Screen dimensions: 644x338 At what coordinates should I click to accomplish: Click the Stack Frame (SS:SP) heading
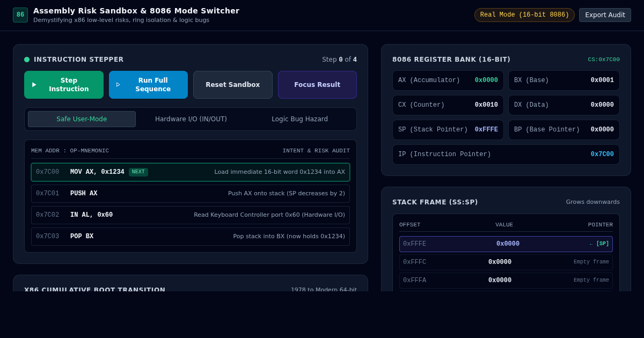[x=435, y=202]
